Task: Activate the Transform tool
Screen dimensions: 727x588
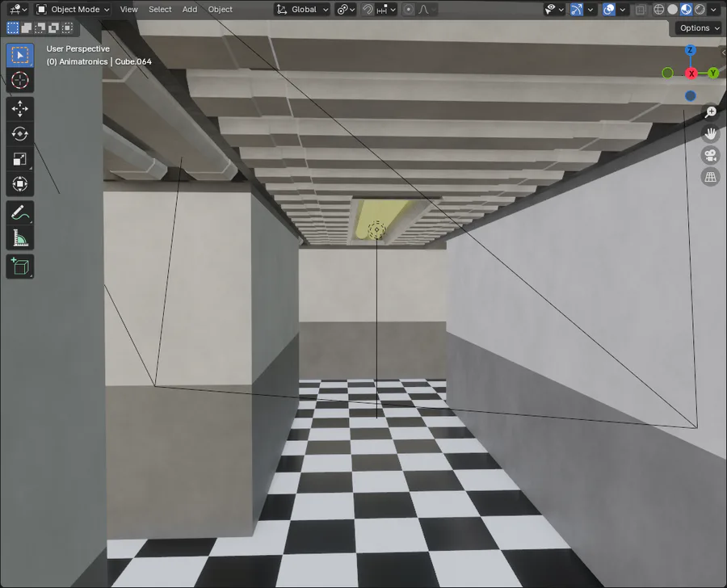Action: (x=20, y=184)
